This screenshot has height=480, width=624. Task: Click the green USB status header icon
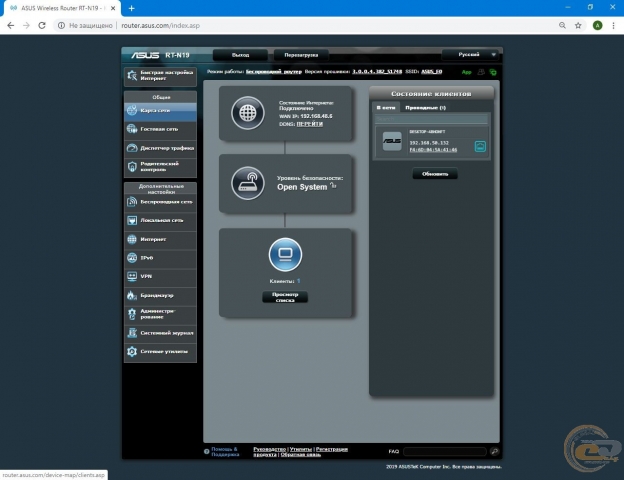[493, 72]
